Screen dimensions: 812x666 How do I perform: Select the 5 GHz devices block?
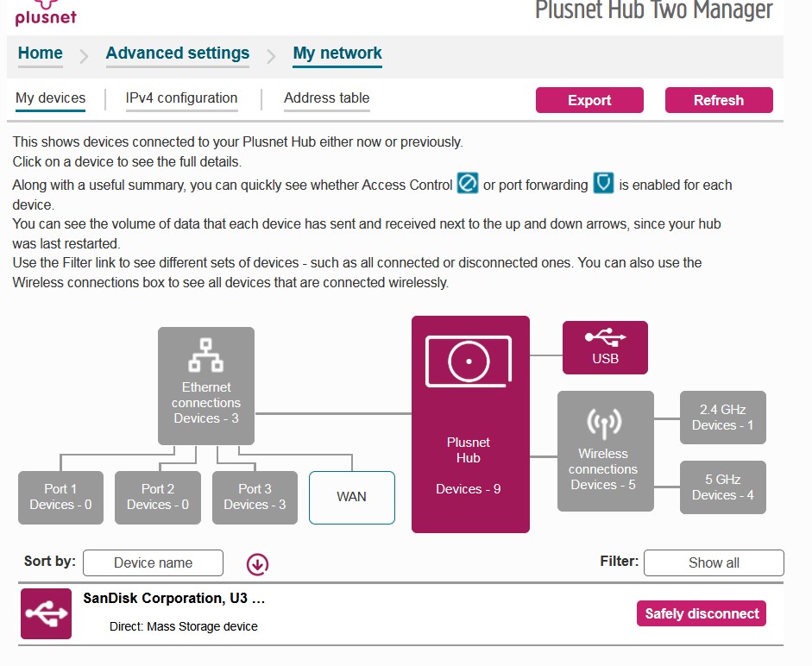(722, 487)
